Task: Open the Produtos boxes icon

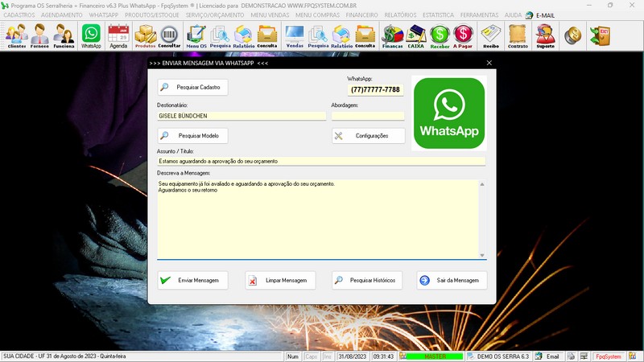Action: point(146,36)
